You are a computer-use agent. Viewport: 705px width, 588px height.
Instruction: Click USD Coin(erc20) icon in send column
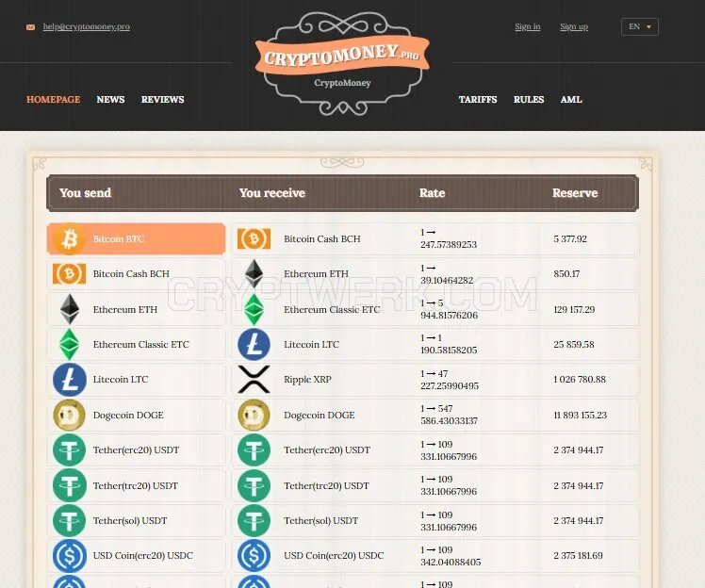[69, 556]
